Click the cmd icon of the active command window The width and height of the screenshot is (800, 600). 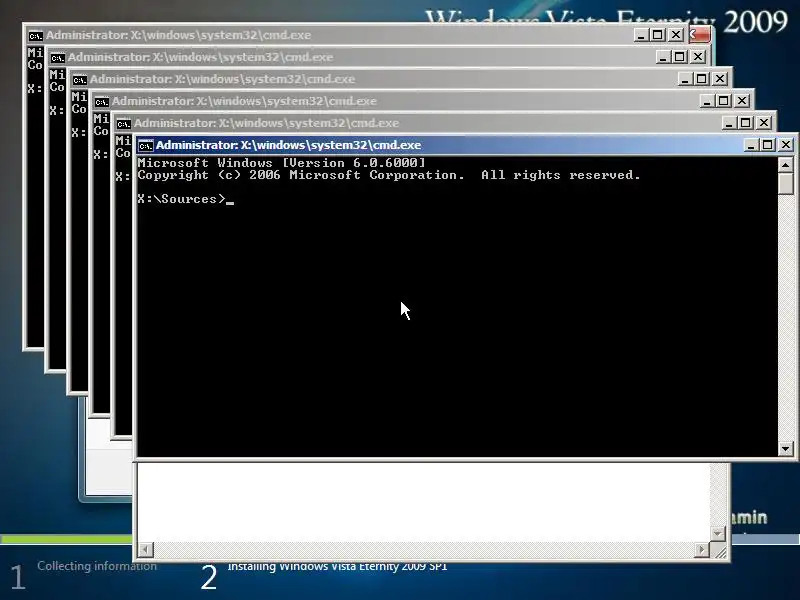tap(145, 146)
